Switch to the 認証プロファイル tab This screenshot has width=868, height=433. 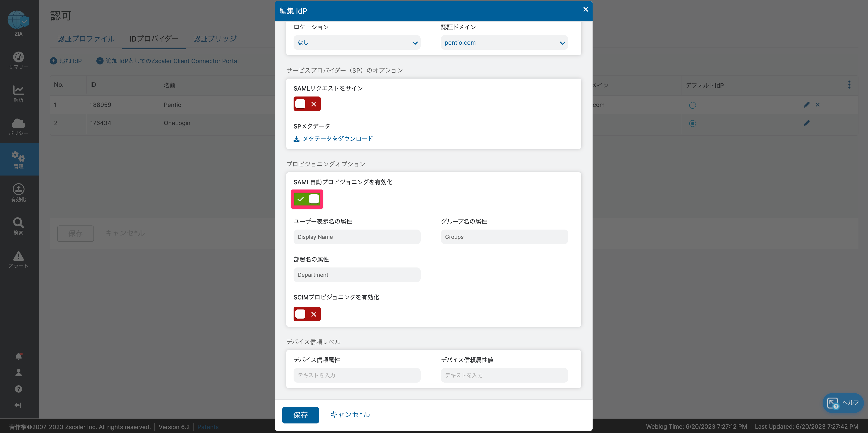tap(86, 39)
